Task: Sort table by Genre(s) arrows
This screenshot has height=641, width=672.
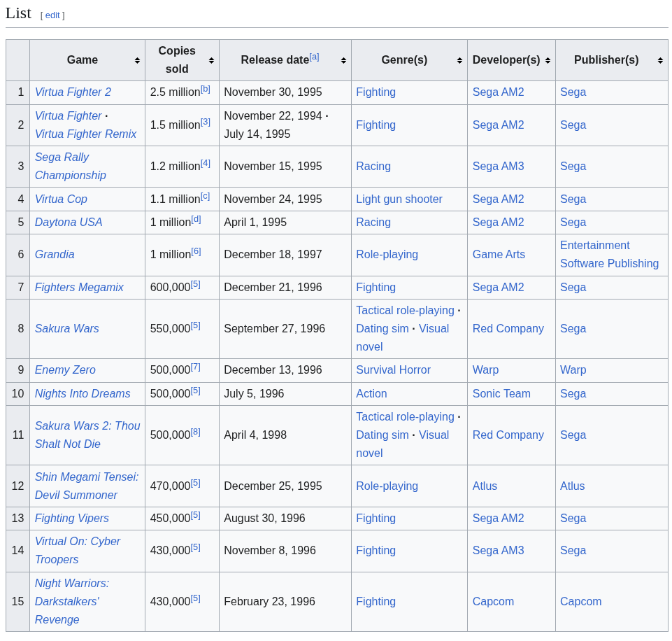Action: pos(459,60)
